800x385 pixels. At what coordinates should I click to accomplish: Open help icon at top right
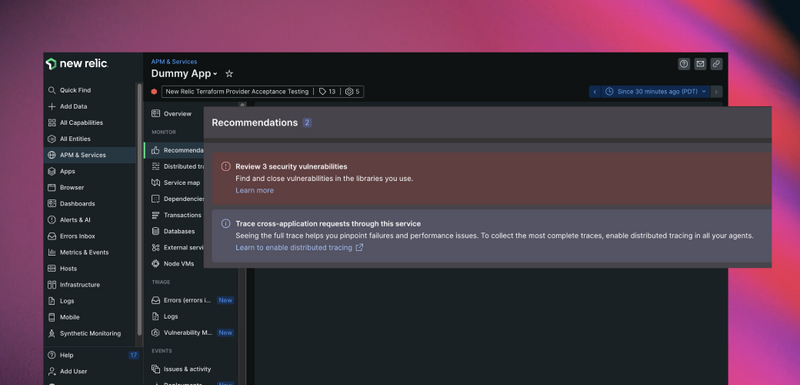[684, 64]
